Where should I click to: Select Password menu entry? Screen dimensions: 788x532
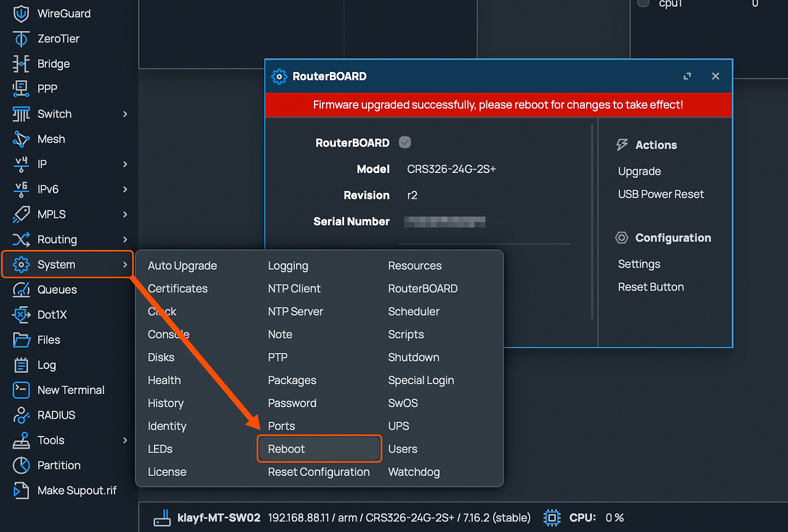(x=292, y=403)
